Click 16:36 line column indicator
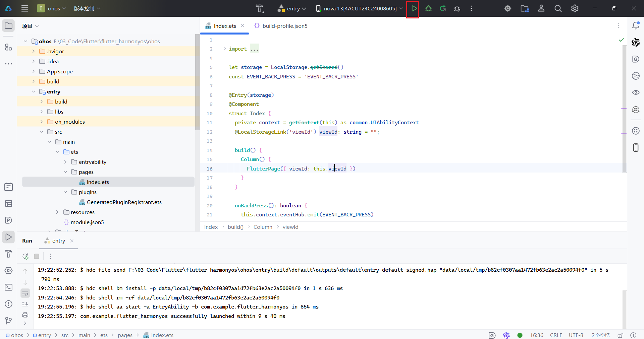 [x=536, y=335]
